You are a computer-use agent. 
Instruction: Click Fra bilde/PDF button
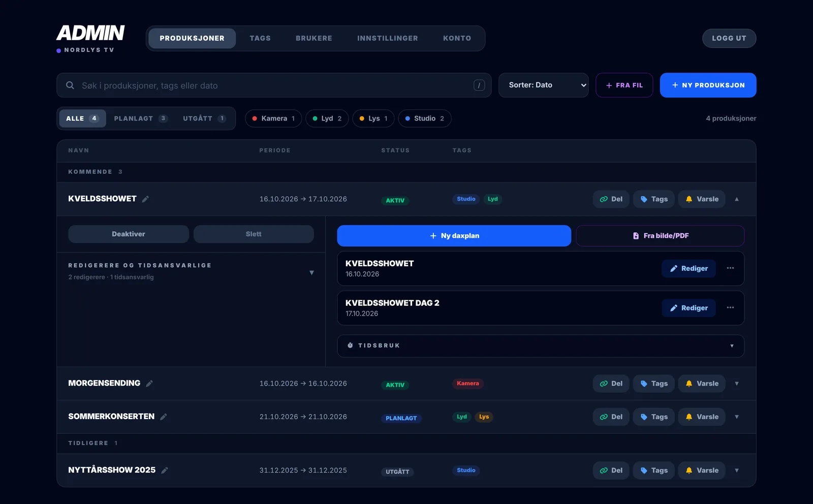(x=660, y=236)
